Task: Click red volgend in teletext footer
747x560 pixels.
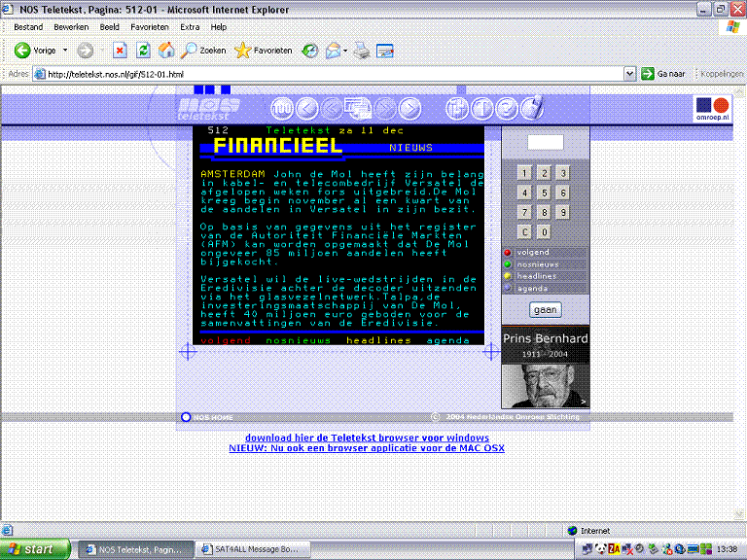Action: coord(226,340)
